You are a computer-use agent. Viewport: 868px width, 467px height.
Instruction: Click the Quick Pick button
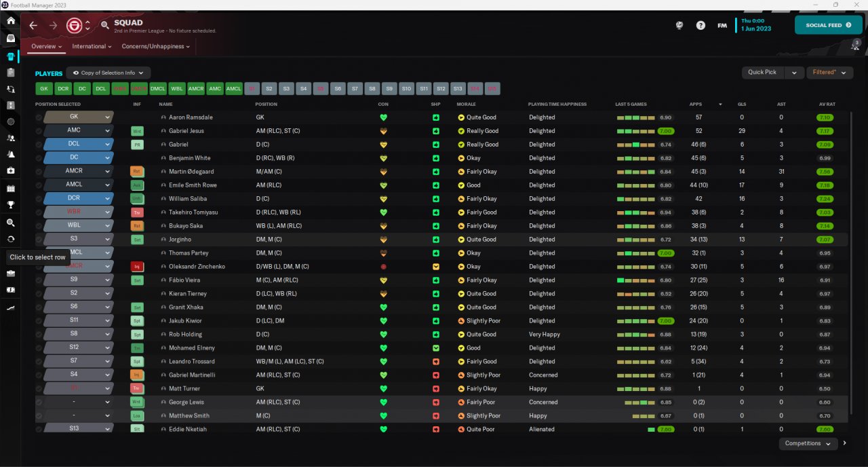click(764, 72)
